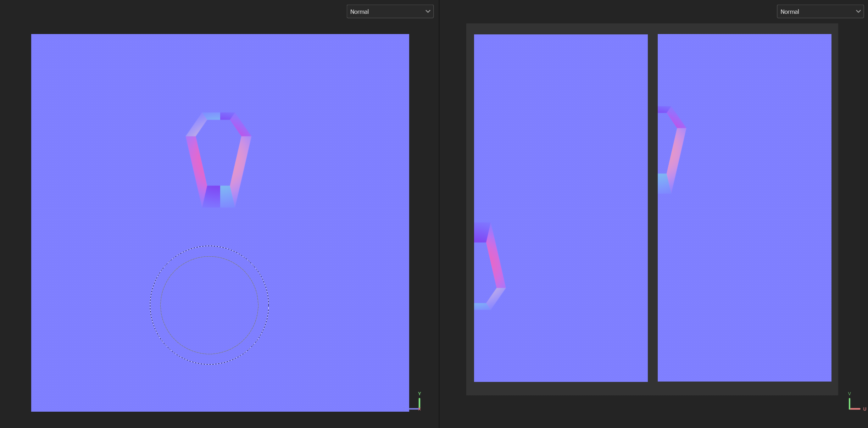
Task: Select the U axis label in the UV view
Action: [x=864, y=409]
